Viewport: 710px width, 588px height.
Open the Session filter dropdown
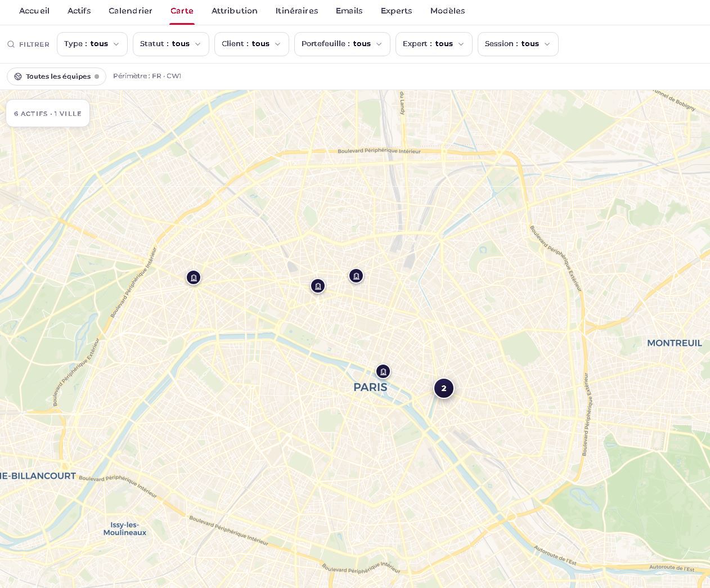coord(518,44)
